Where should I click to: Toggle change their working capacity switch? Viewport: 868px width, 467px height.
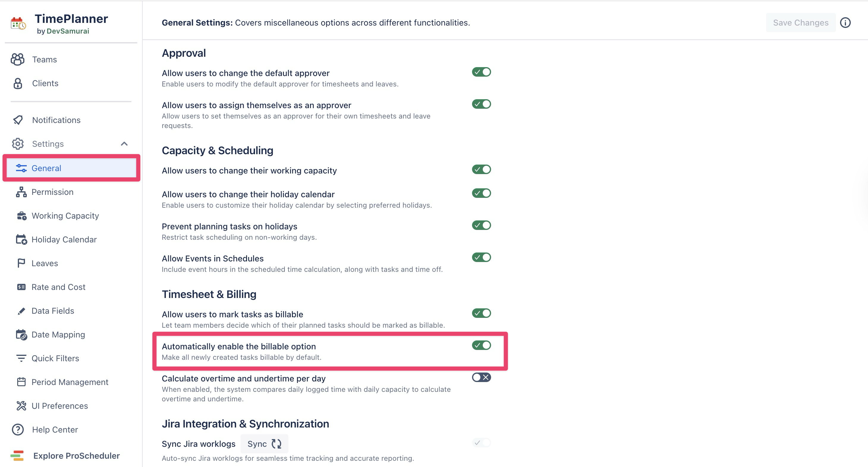(x=481, y=169)
